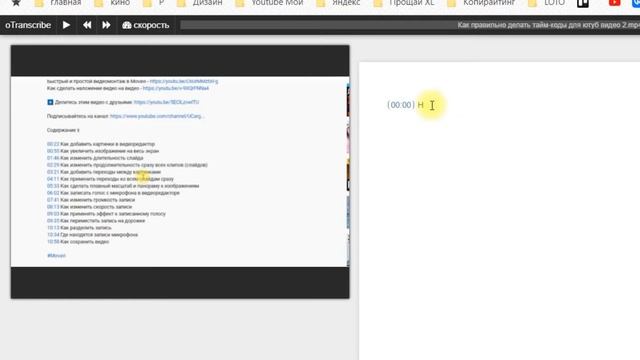Open the Главная bookmarks folder

[x=58, y=3]
